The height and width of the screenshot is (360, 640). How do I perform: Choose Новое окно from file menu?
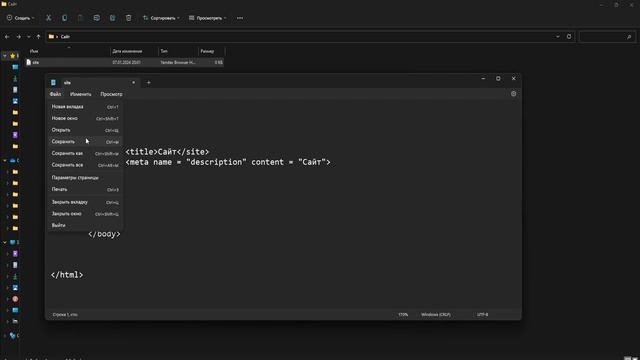click(x=85, y=118)
